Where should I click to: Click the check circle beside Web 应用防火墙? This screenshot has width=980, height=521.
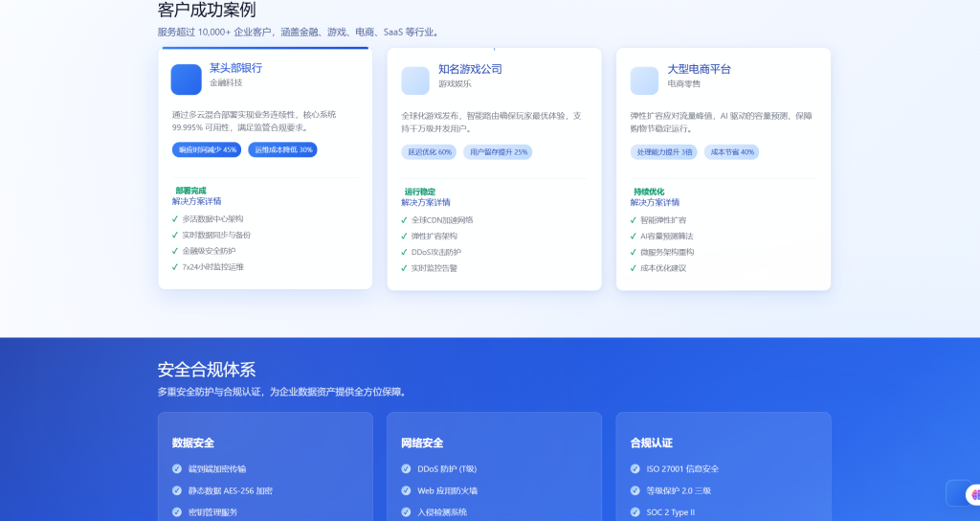pos(406,490)
